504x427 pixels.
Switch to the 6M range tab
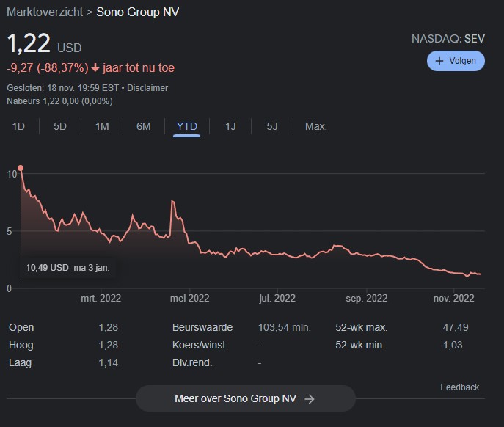pyautogui.click(x=143, y=126)
